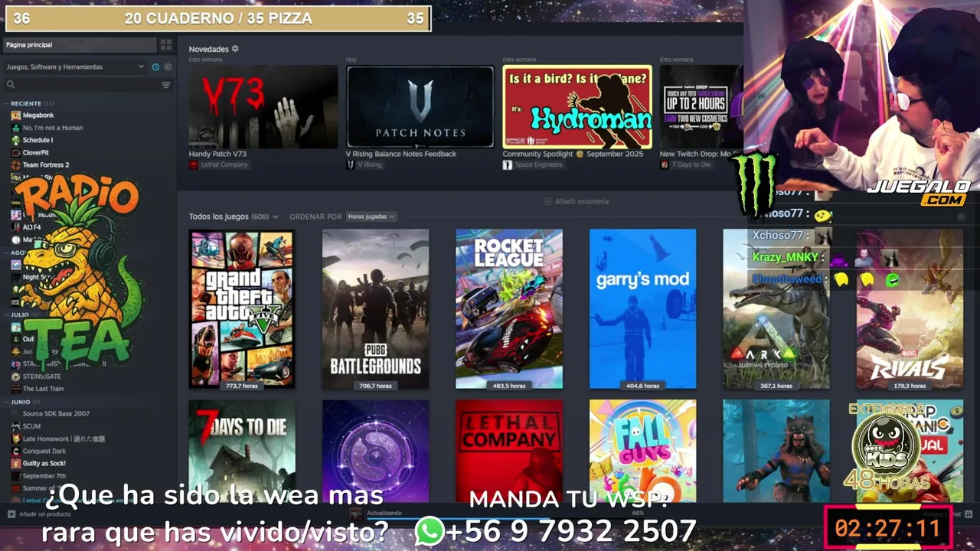Viewport: 980px width, 551px height.
Task: Select Conquest Dark in the library list
Action: click(44, 451)
